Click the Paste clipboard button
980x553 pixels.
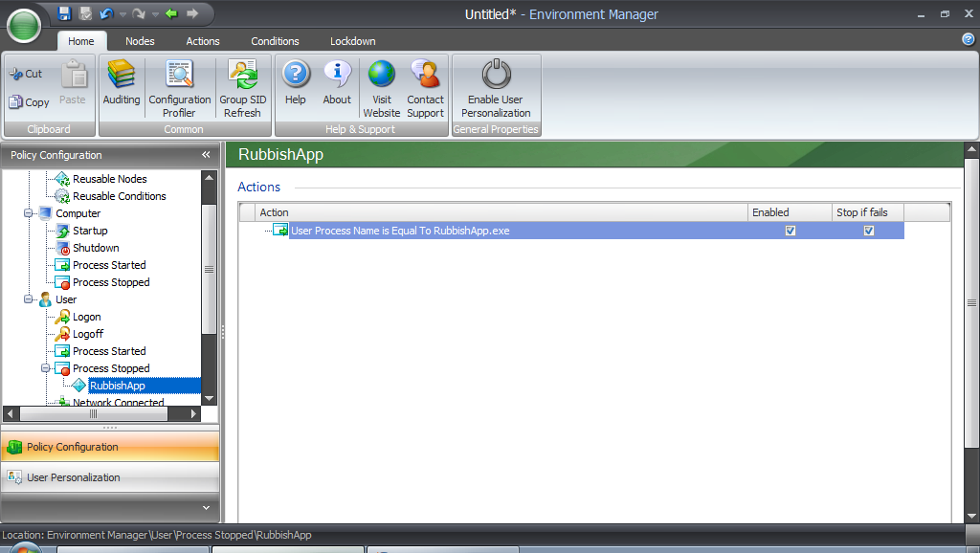73,82
